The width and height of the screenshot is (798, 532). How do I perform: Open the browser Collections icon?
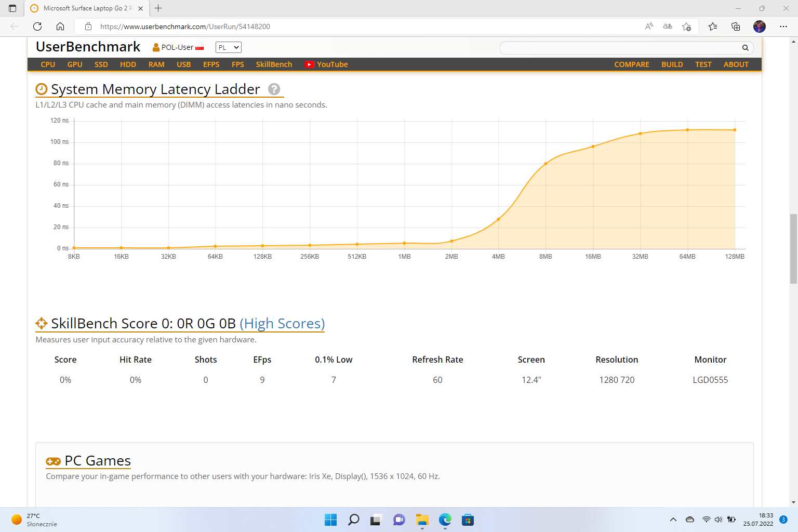[x=736, y=26]
